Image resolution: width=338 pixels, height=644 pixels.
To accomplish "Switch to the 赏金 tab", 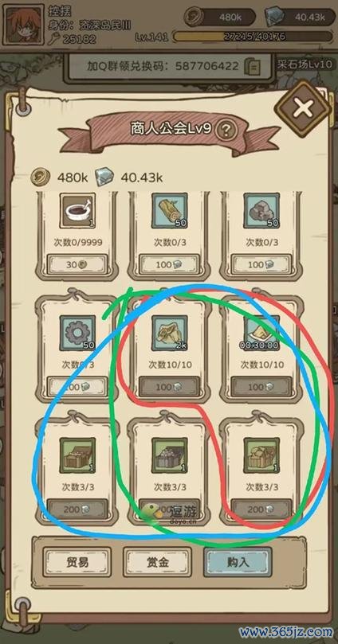I will click(158, 562).
